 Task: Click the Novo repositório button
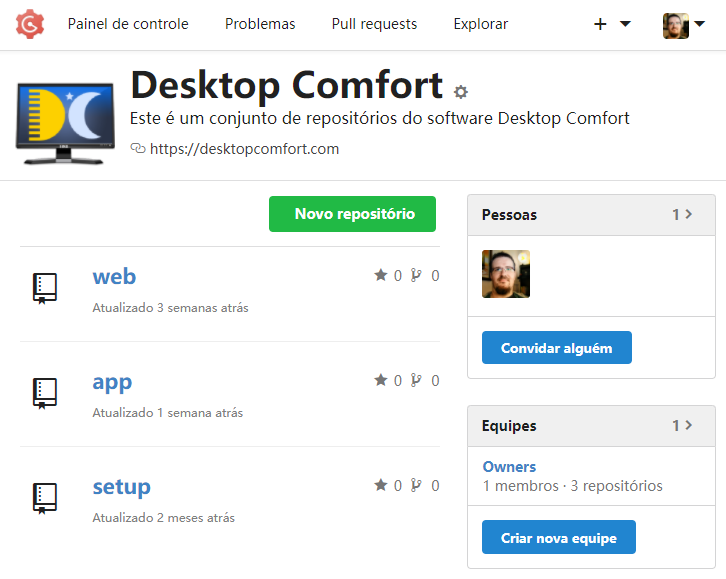352,214
